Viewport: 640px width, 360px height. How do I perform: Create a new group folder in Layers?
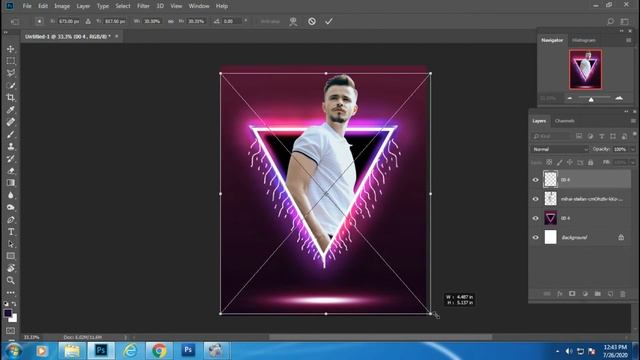click(598, 294)
